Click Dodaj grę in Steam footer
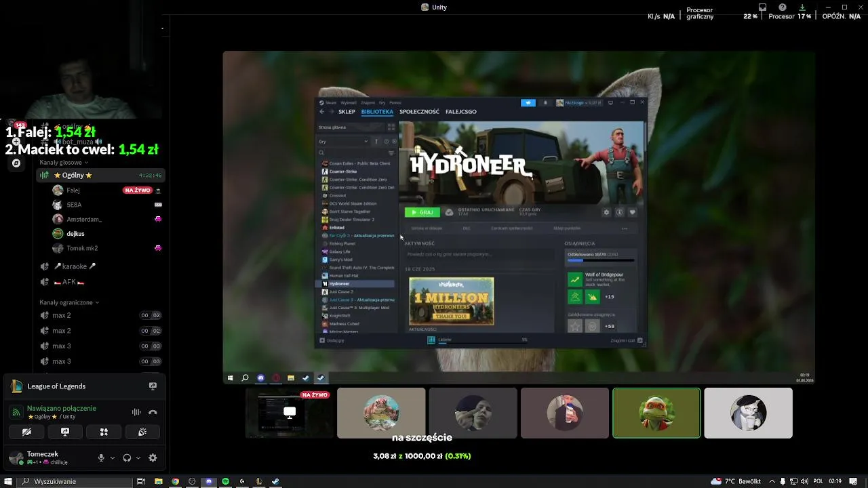 click(332, 340)
